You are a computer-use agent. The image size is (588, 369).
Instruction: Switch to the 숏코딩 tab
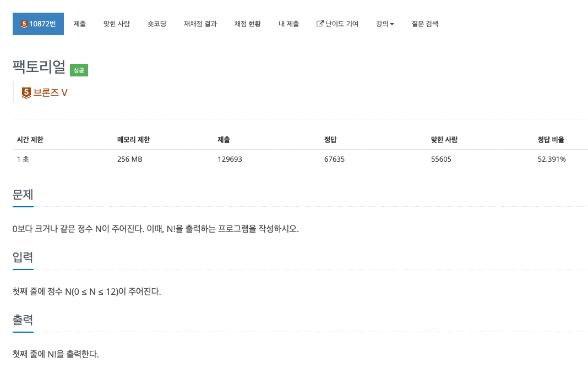point(157,24)
